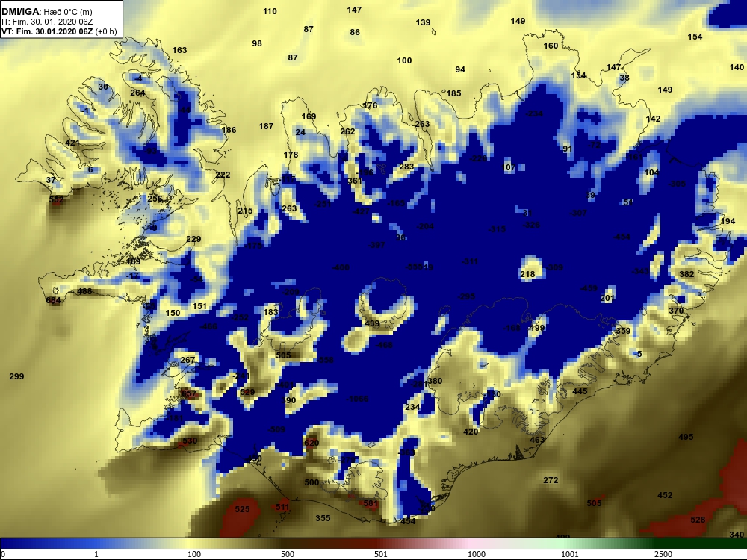Click the '657' value in the southwest

click(x=189, y=393)
